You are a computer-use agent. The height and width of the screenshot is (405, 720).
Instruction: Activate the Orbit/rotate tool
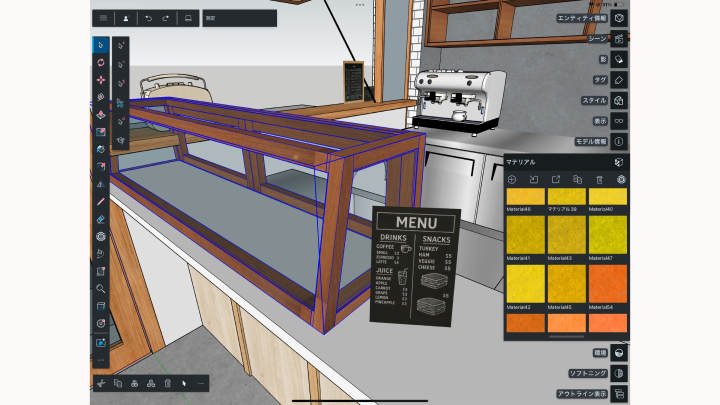(101, 62)
